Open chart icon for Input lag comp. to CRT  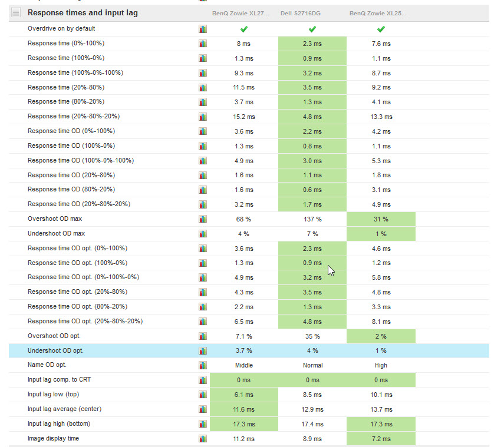(203, 380)
